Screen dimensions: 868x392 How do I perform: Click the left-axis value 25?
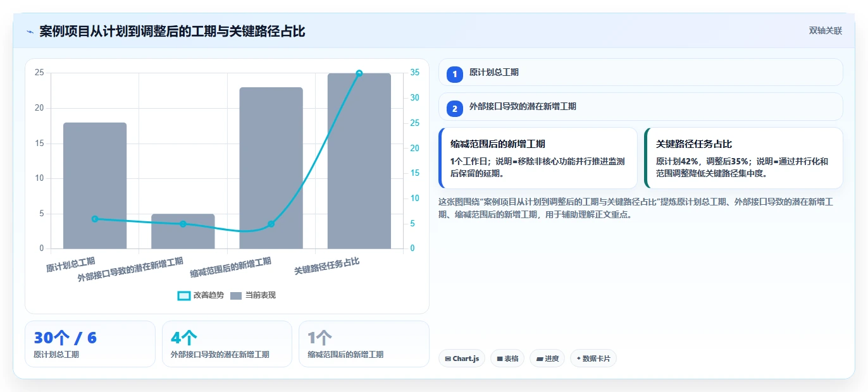(x=39, y=73)
